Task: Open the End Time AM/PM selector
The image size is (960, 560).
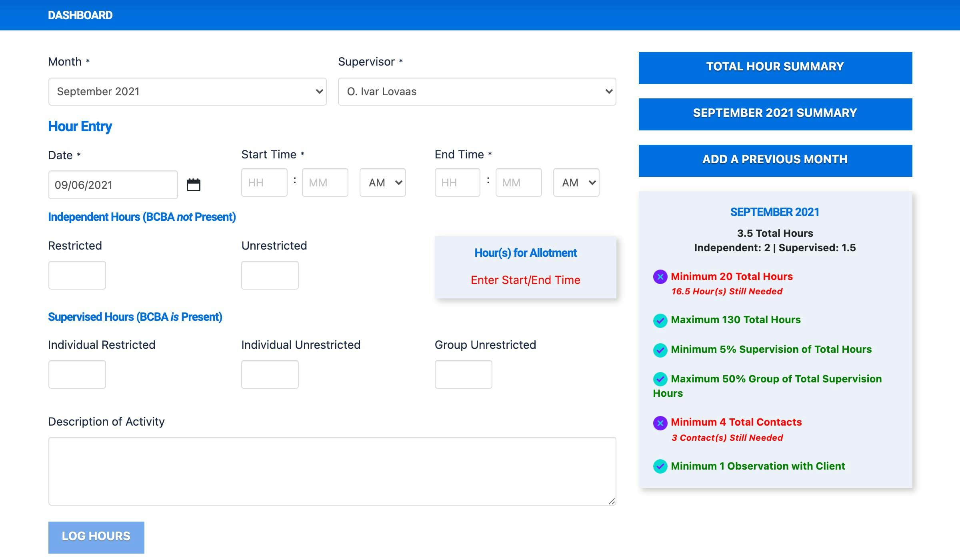Action: [576, 182]
